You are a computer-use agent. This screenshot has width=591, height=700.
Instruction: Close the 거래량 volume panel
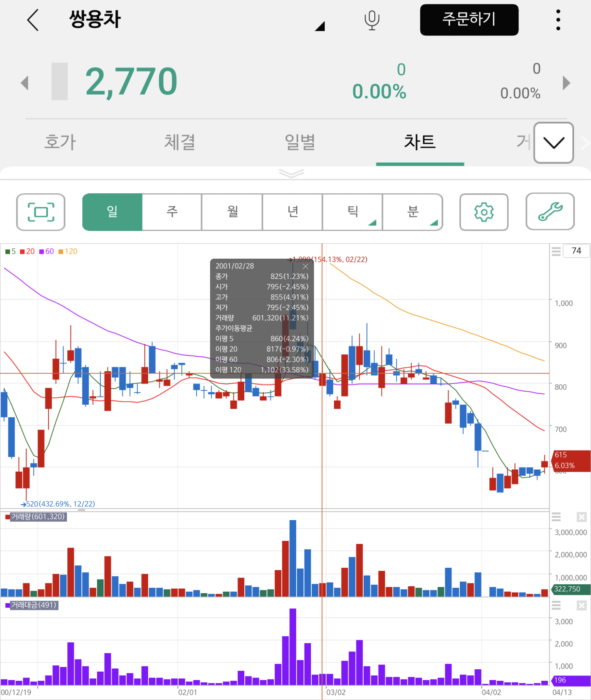[x=582, y=517]
